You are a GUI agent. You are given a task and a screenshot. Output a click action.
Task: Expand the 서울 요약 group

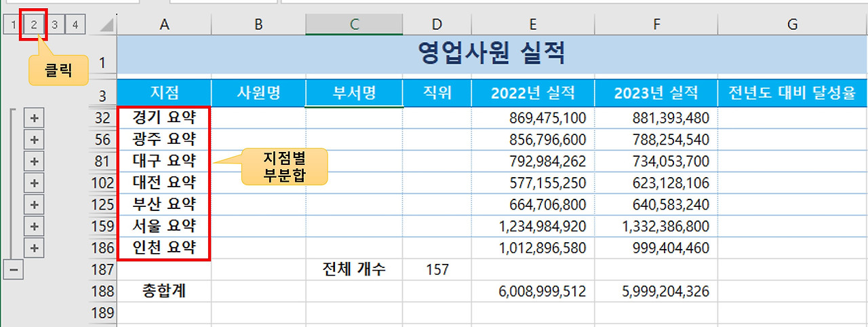point(34,226)
